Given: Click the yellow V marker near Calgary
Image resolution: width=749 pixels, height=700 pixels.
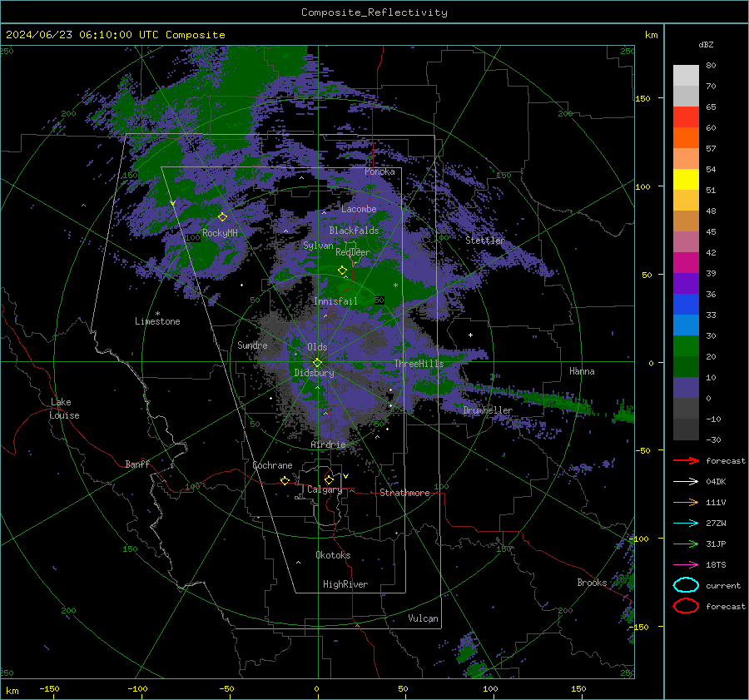Looking at the screenshot, I should tap(346, 476).
